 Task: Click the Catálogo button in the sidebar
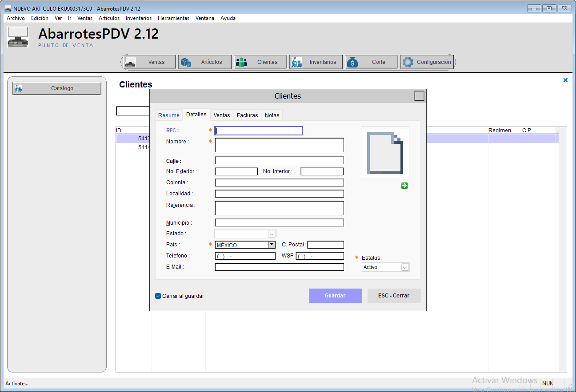57,88
